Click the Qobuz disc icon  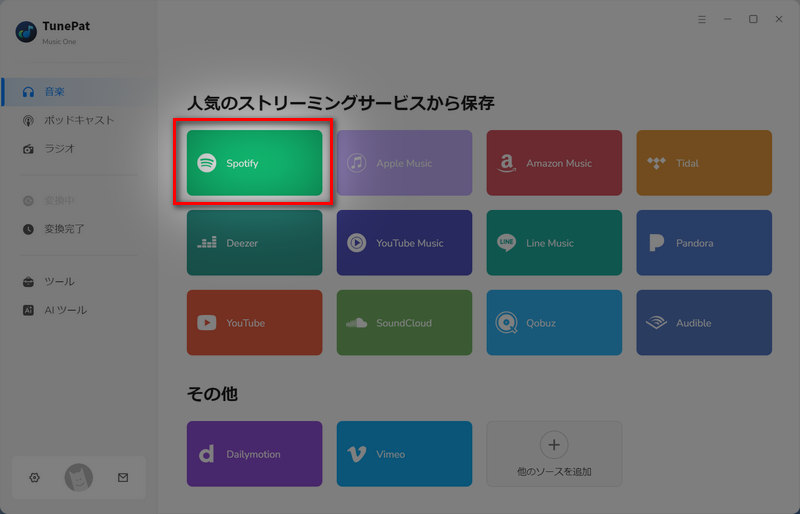506,323
